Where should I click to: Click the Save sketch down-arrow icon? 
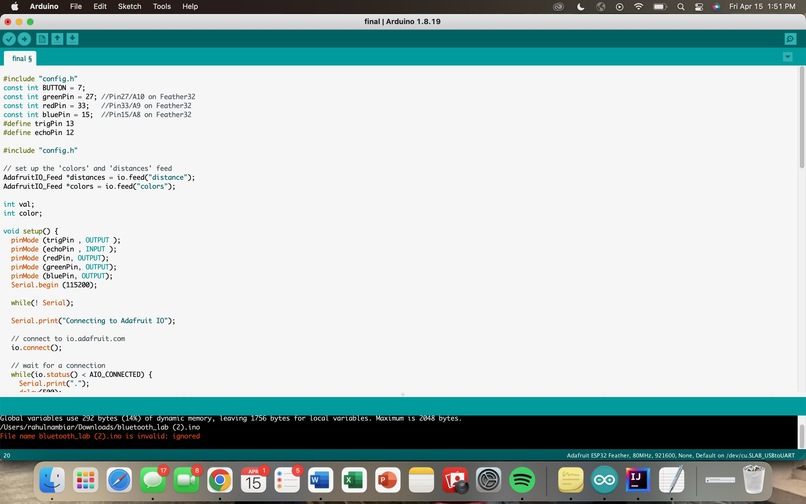[72, 39]
